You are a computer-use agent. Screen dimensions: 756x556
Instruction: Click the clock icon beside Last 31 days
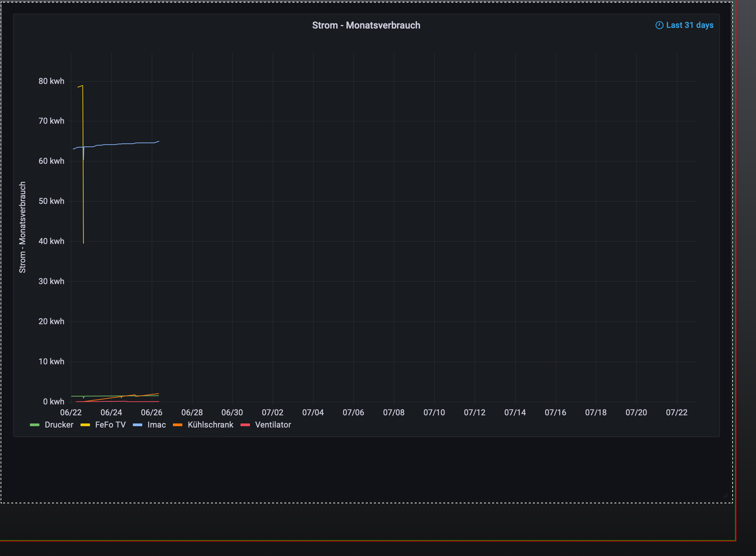[x=659, y=25]
